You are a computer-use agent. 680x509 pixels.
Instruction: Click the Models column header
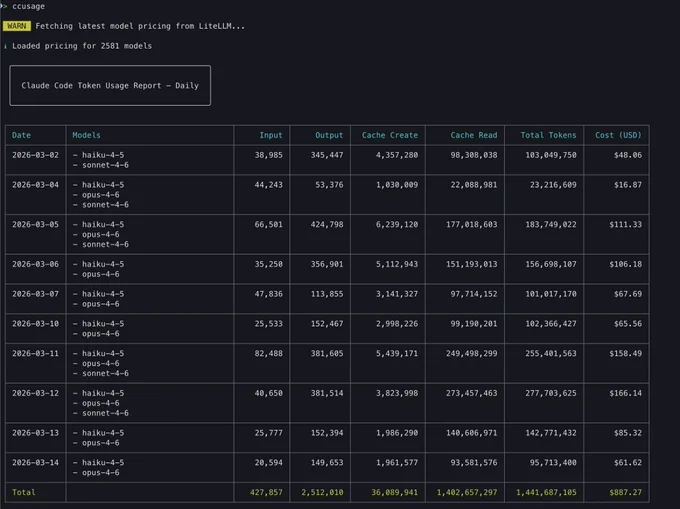pyautogui.click(x=86, y=135)
